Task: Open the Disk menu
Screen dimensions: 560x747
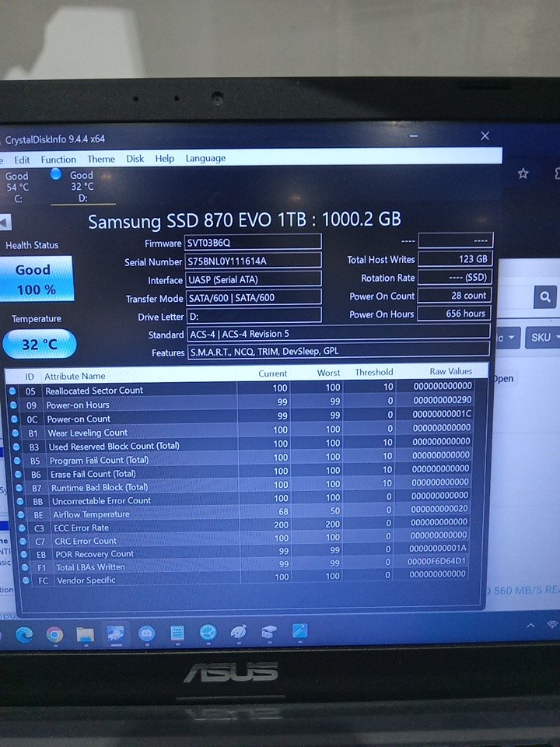Action: coord(135,159)
